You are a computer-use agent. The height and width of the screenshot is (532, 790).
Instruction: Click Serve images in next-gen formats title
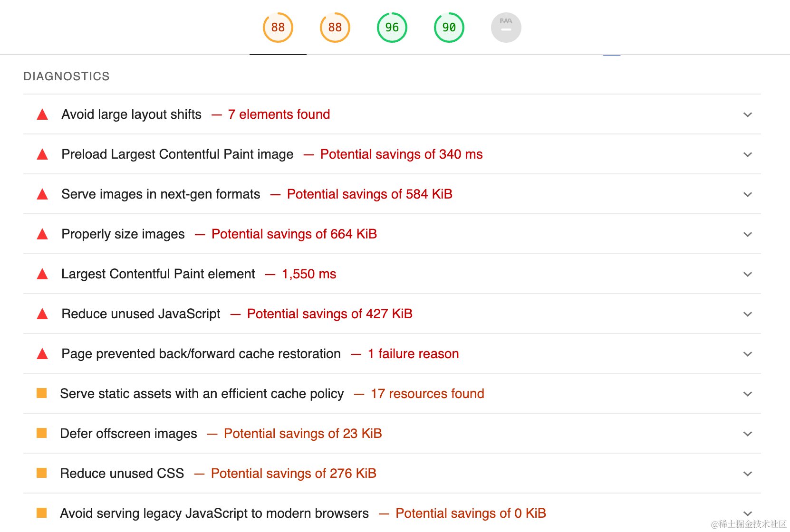pyautogui.click(x=161, y=194)
